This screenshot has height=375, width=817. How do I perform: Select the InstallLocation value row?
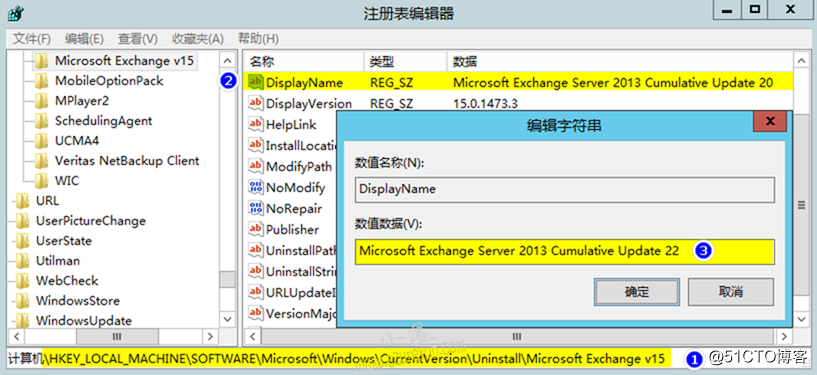[292, 145]
